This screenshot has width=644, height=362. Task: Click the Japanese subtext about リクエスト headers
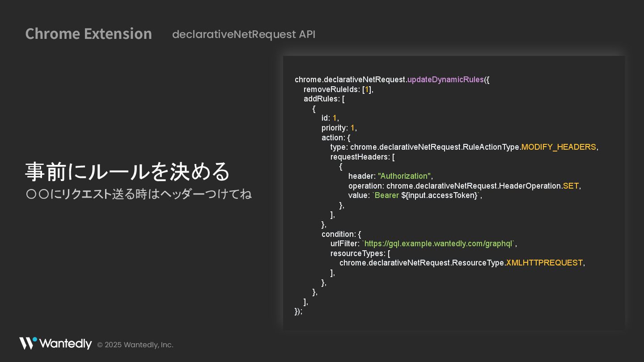pos(139,194)
